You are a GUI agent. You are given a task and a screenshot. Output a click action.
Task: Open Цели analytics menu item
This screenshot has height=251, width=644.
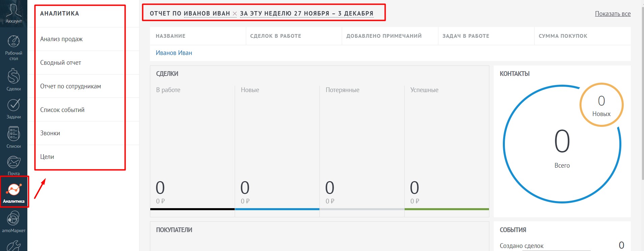(47, 157)
